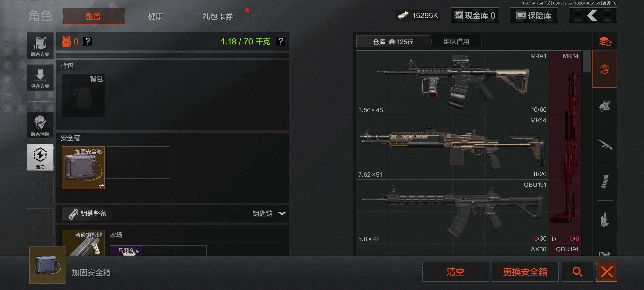Click the 保存方案 save icon
Screen dimensions: 644x290
tap(40, 78)
